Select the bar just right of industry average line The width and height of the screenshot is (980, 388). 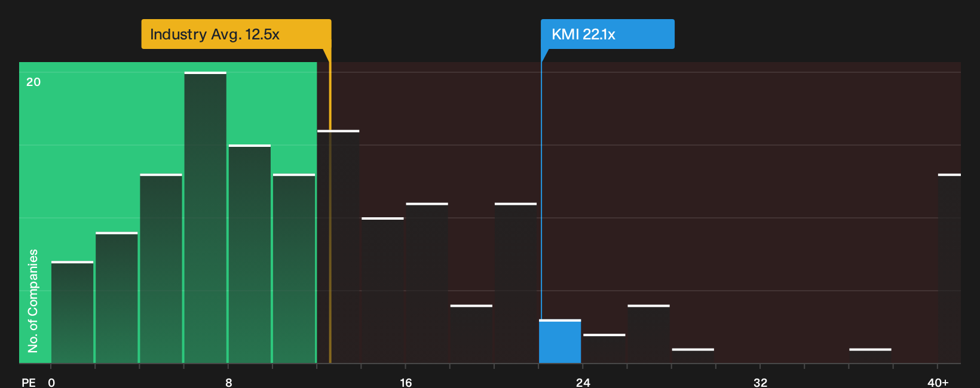click(x=338, y=247)
